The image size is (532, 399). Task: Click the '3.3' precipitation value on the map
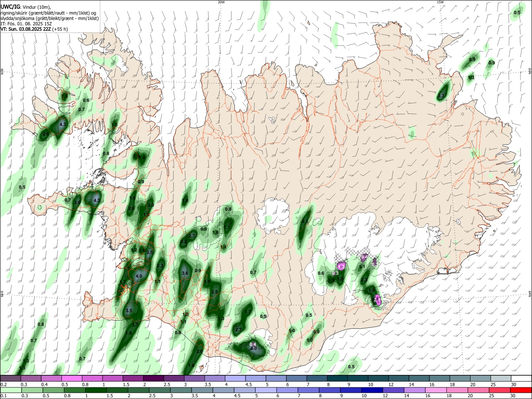click(441, 96)
